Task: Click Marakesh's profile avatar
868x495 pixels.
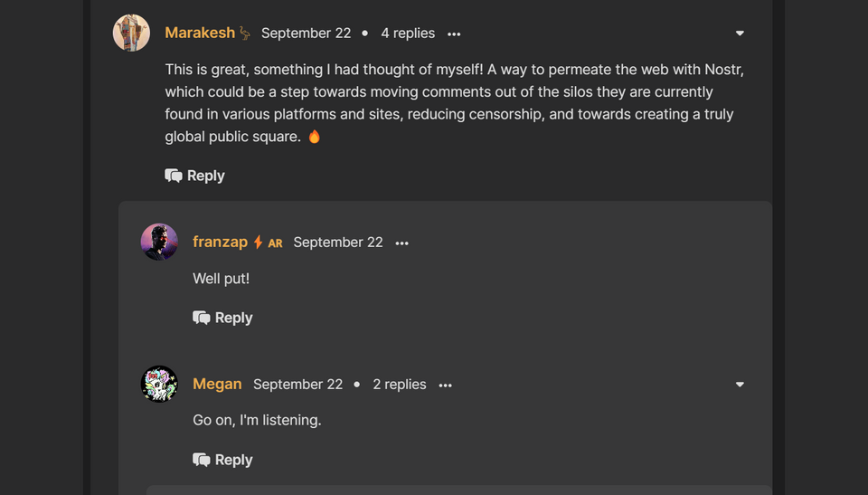Action: [131, 33]
